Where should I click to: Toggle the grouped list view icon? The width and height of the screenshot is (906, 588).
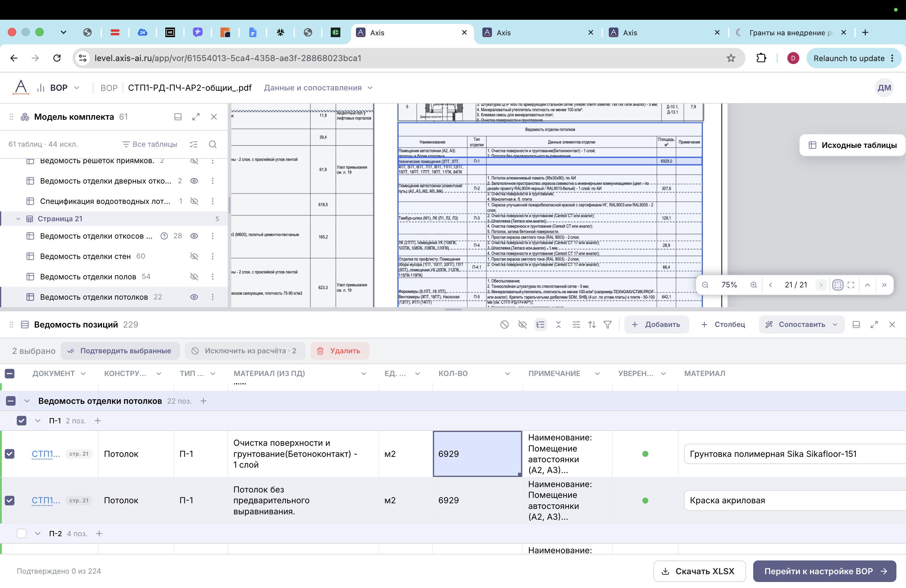coord(540,325)
